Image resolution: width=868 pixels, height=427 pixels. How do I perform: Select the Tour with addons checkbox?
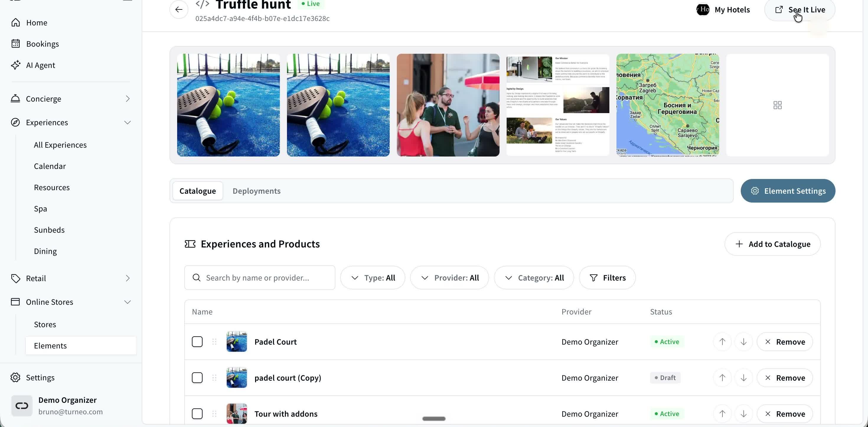tap(197, 414)
